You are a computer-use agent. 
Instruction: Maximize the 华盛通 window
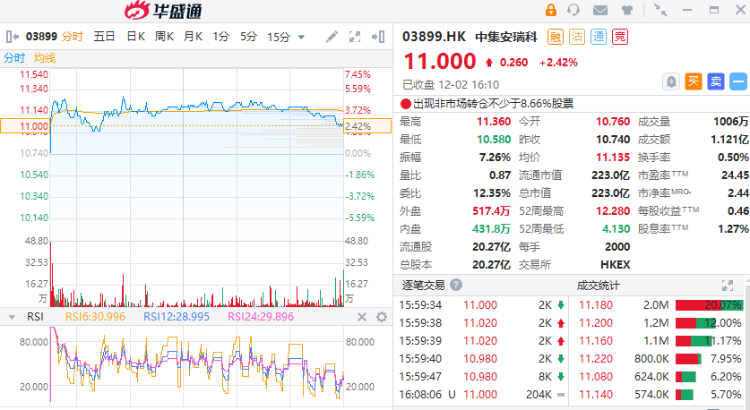pyautogui.click(x=714, y=10)
